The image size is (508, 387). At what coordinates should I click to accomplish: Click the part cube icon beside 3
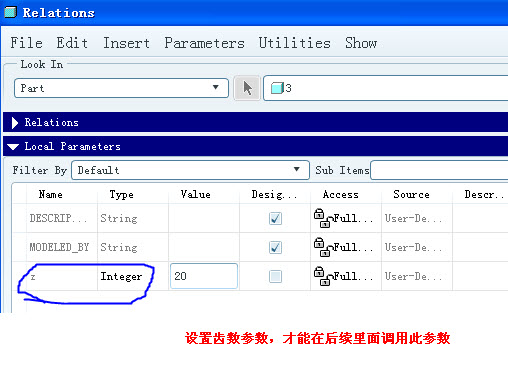277,88
